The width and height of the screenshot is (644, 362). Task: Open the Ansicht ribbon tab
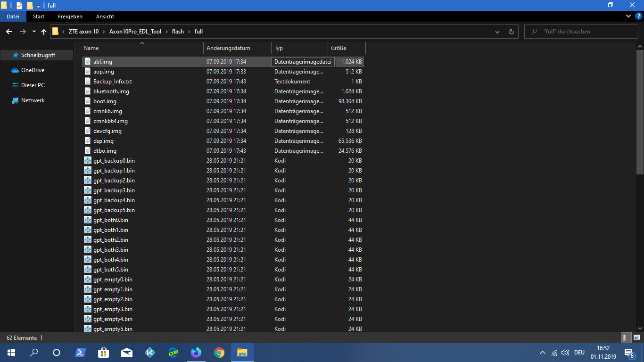pos(105,16)
